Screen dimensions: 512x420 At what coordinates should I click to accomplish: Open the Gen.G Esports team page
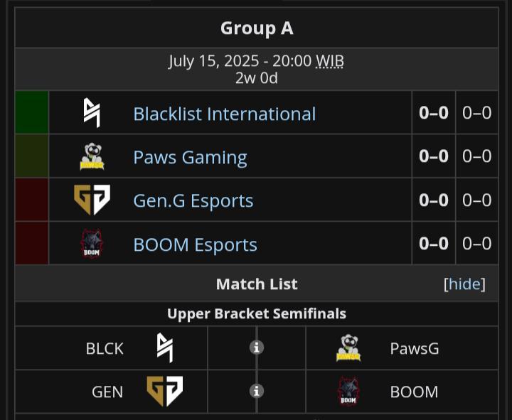tap(193, 200)
